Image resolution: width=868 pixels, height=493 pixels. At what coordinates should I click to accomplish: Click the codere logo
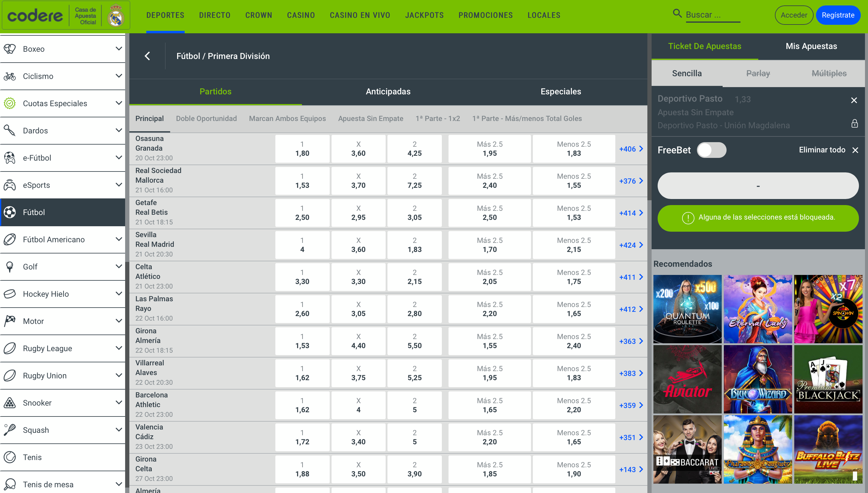point(35,15)
